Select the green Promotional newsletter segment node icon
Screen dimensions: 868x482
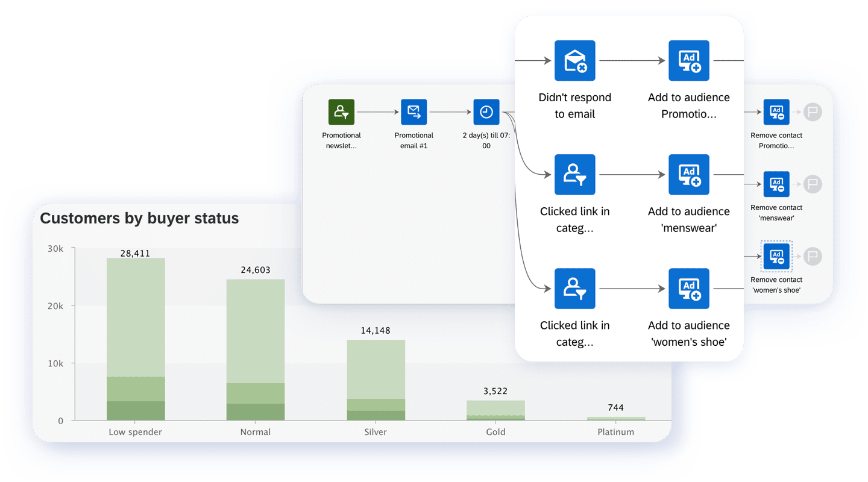coord(341,112)
